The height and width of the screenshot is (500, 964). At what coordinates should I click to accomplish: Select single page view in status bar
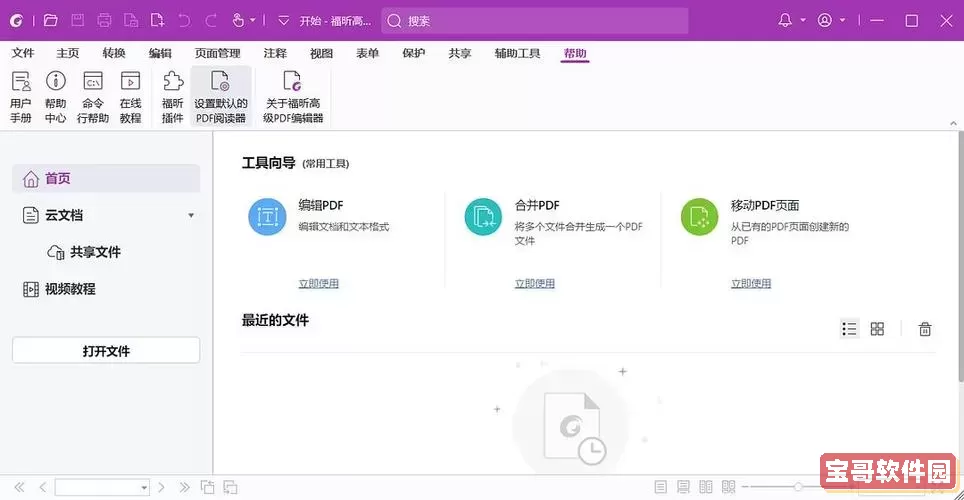(660, 487)
